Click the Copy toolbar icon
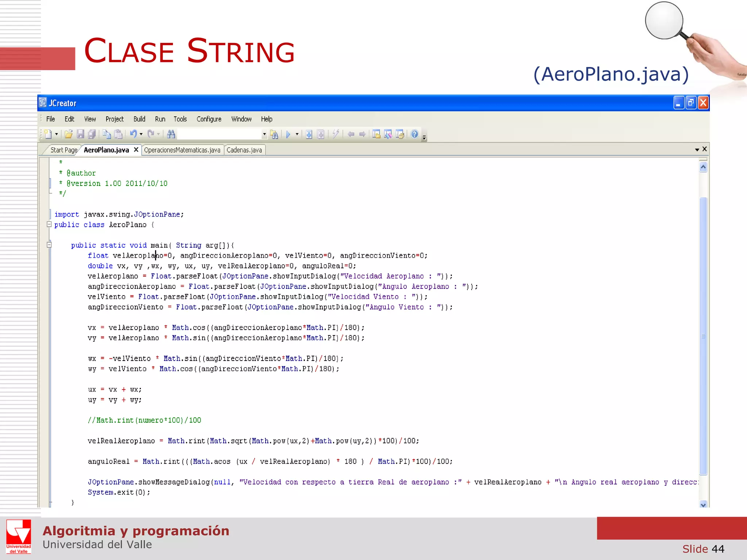 click(107, 135)
